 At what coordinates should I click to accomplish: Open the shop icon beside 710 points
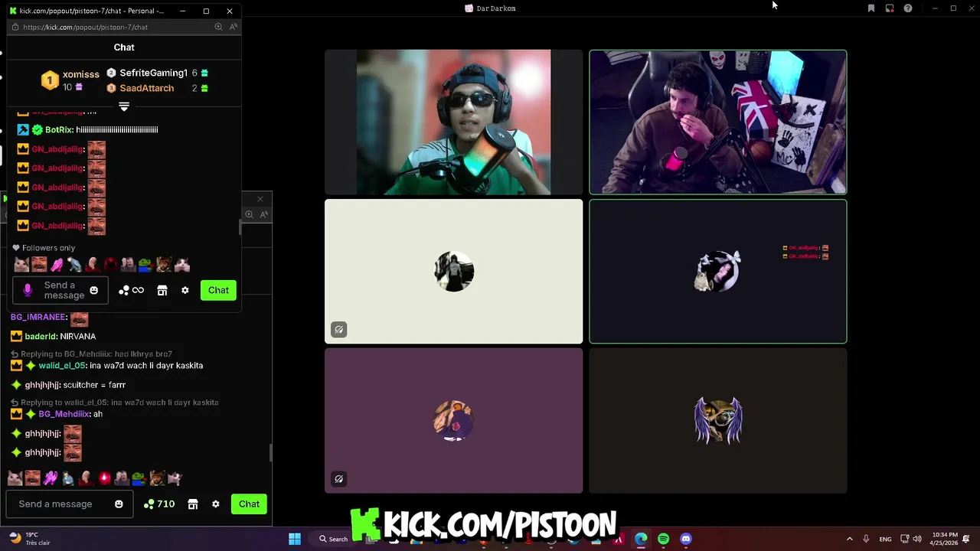(193, 504)
